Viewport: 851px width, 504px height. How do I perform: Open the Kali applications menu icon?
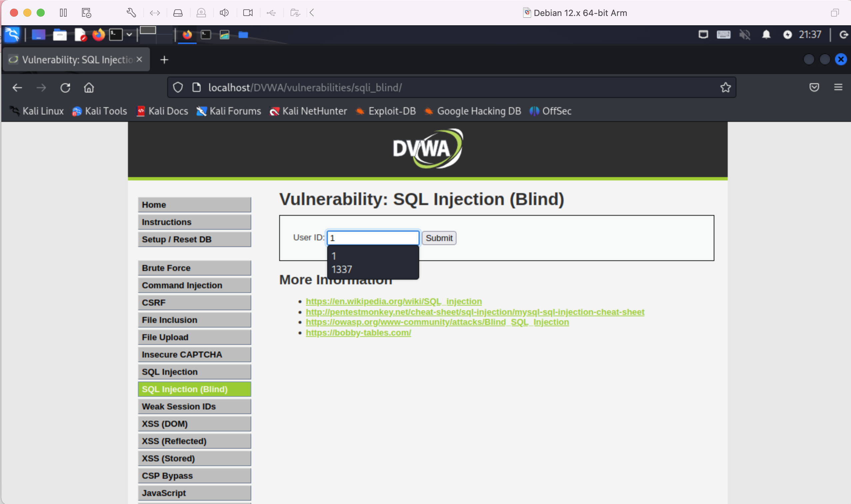tap(12, 34)
